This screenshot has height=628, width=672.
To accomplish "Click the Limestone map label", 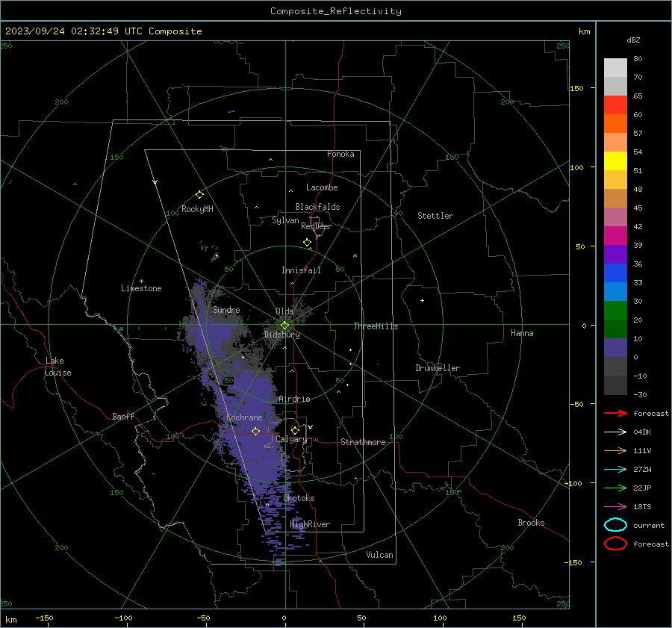I will coord(141,288).
